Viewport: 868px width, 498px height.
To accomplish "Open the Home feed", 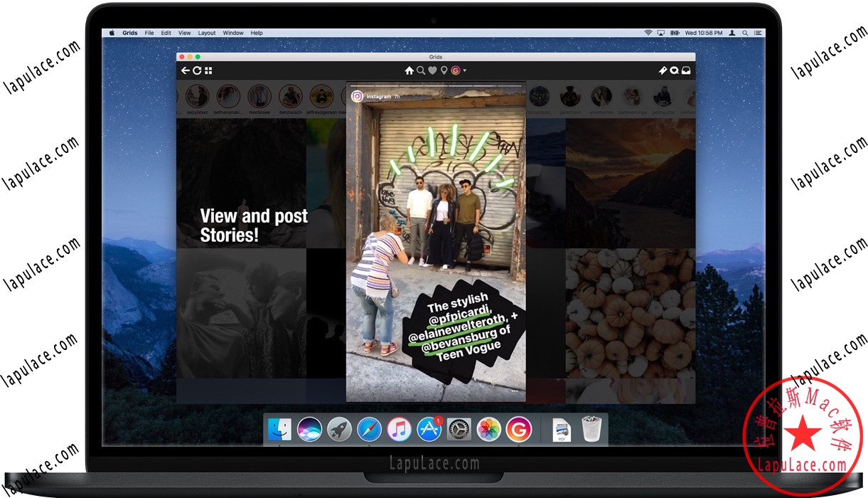I will 409,70.
